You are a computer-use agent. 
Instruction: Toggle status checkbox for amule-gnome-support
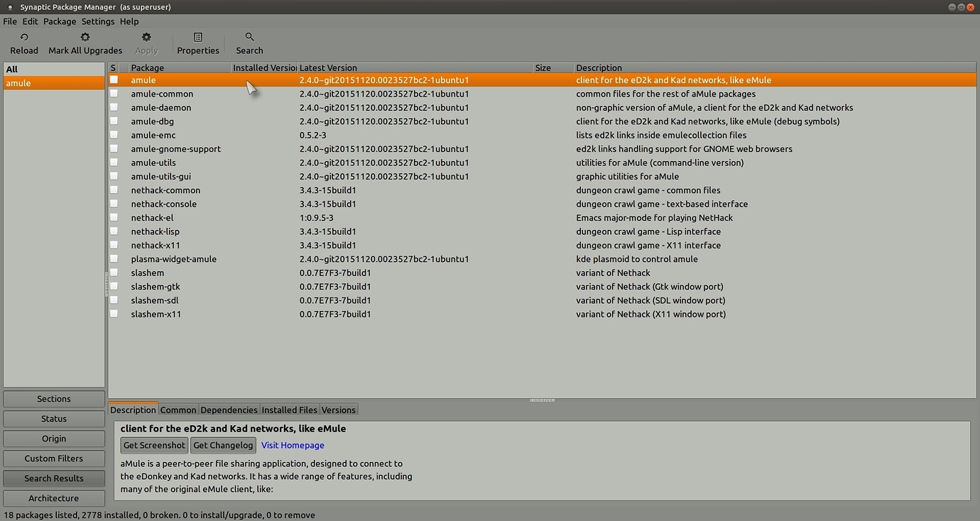click(x=114, y=149)
